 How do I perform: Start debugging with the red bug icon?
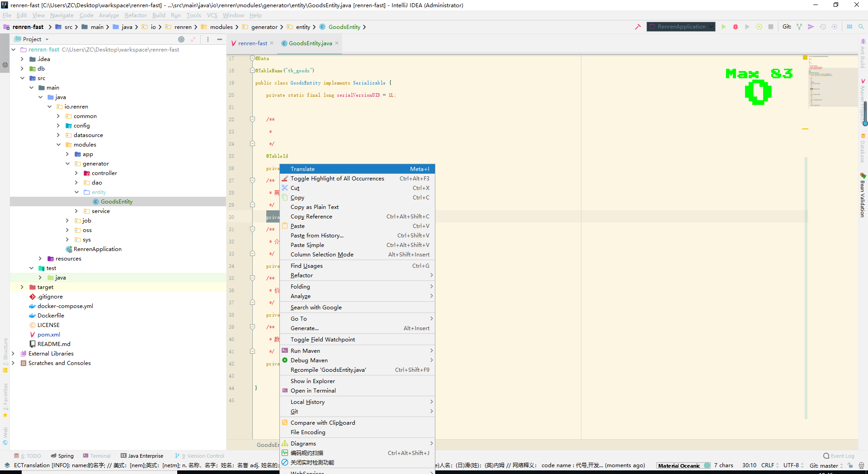point(736,27)
